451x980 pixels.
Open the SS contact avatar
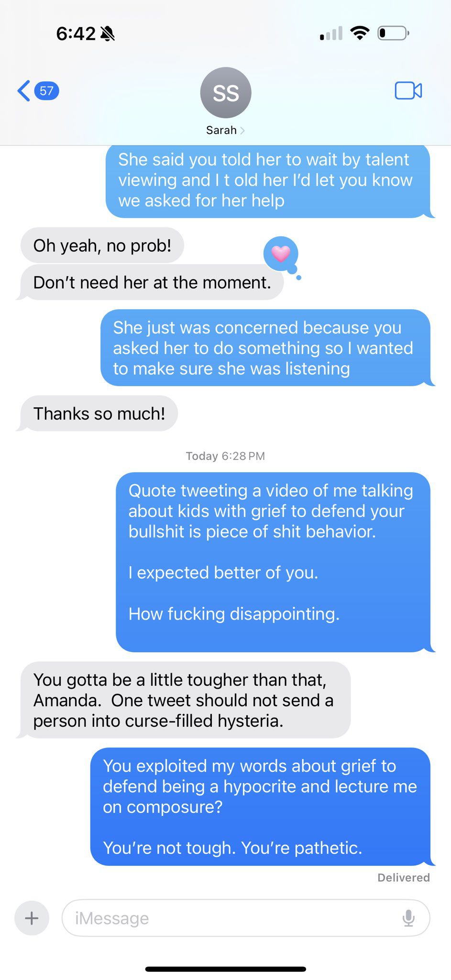click(226, 92)
